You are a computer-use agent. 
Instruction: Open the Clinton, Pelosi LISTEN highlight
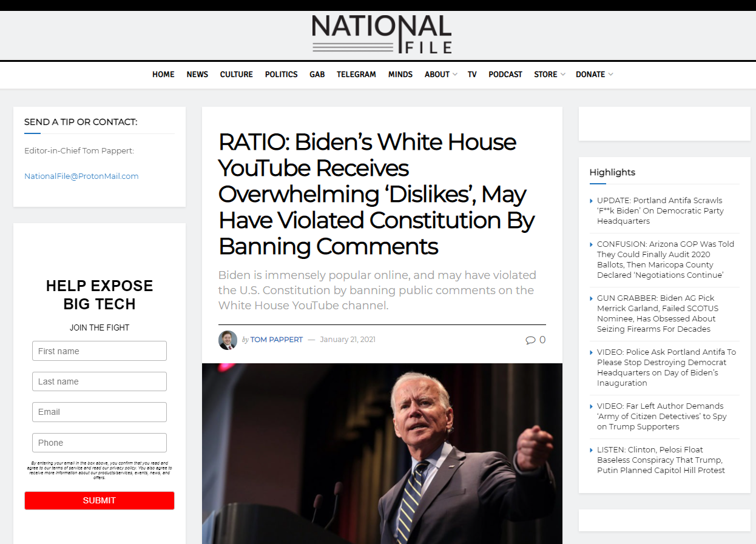[x=661, y=460]
